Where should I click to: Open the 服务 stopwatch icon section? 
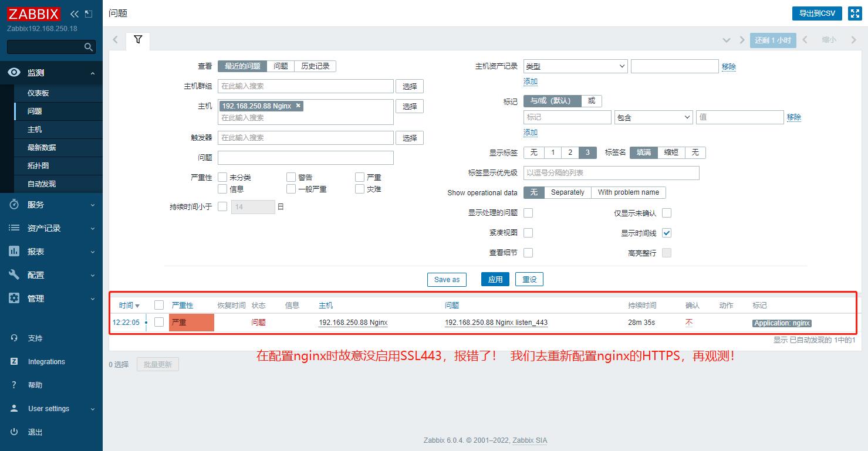[x=14, y=205]
